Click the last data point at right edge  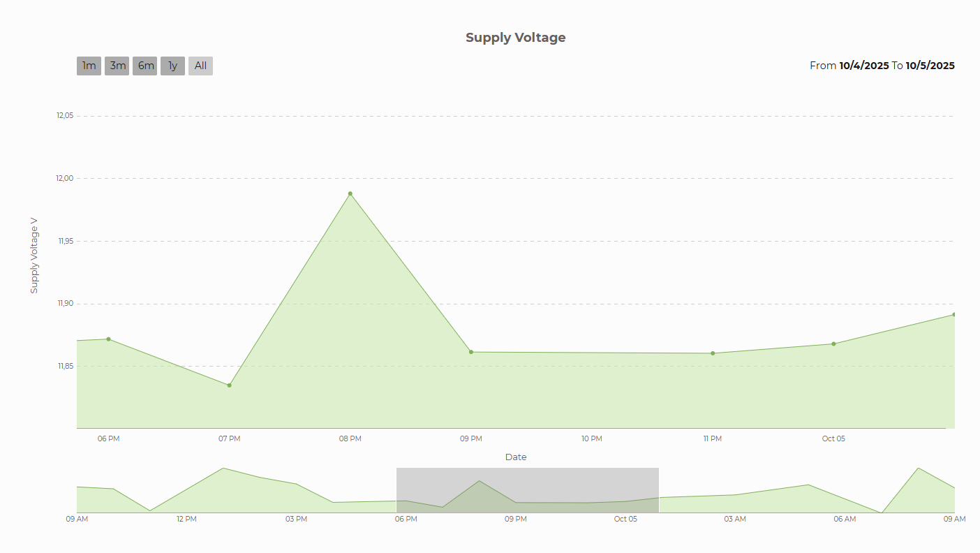pyautogui.click(x=953, y=315)
